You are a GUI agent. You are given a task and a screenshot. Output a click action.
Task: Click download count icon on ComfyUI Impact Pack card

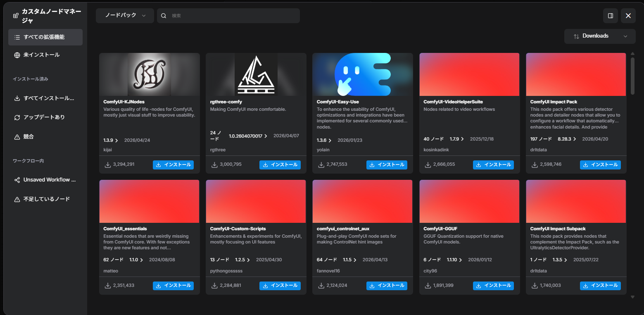click(x=535, y=165)
